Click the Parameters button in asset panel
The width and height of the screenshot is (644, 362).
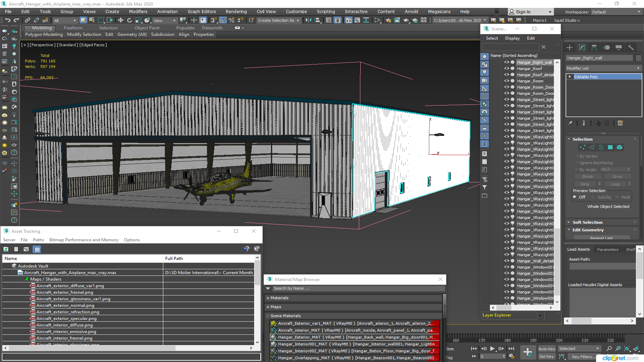tap(608, 249)
